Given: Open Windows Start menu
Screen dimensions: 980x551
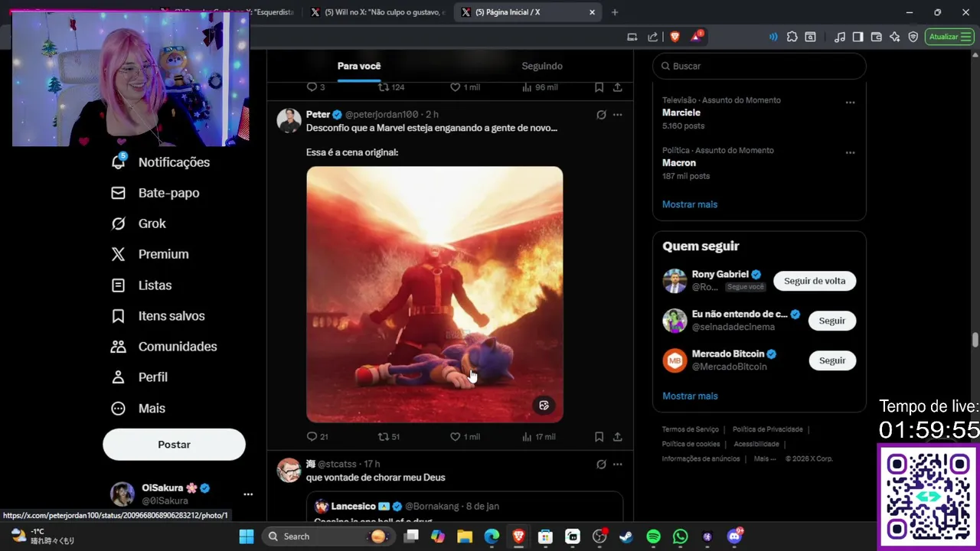Looking at the screenshot, I should (247, 536).
